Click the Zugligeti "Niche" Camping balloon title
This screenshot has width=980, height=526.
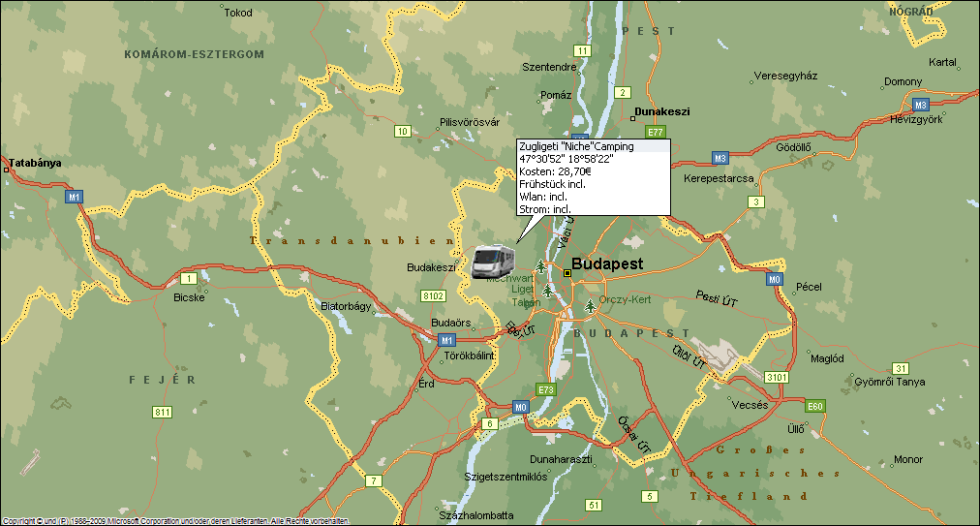pyautogui.click(x=576, y=146)
